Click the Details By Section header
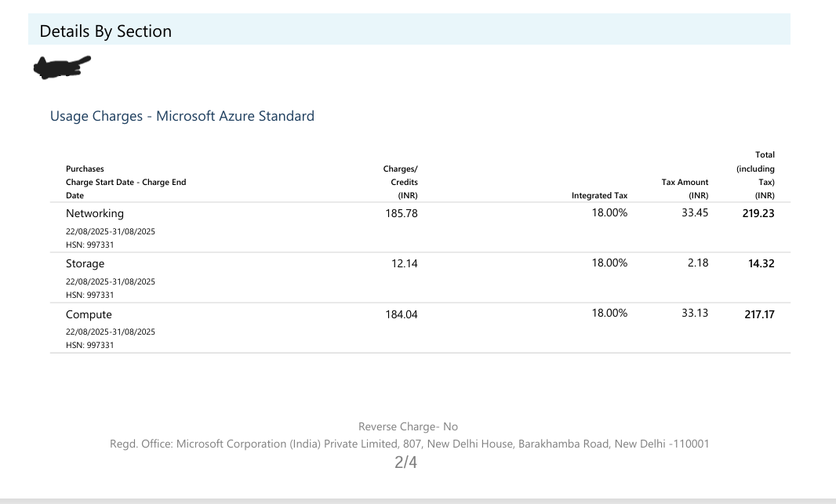836x504 pixels. 103,31
